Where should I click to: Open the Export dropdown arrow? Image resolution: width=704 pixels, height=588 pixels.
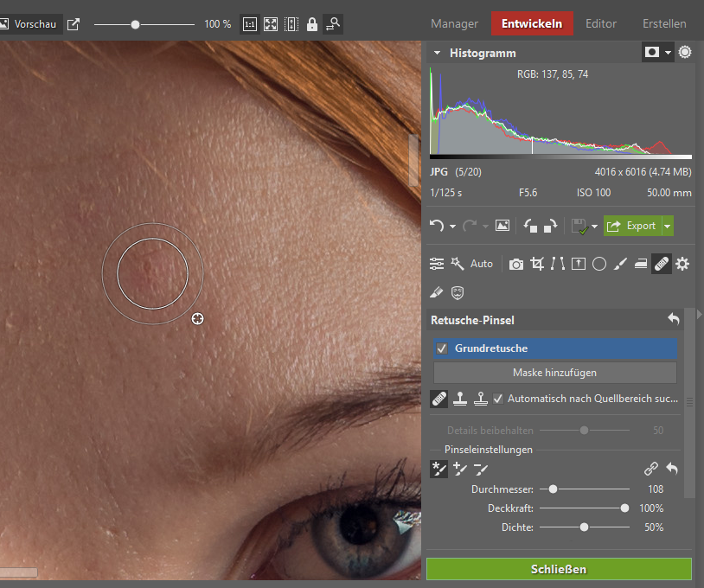tap(668, 227)
